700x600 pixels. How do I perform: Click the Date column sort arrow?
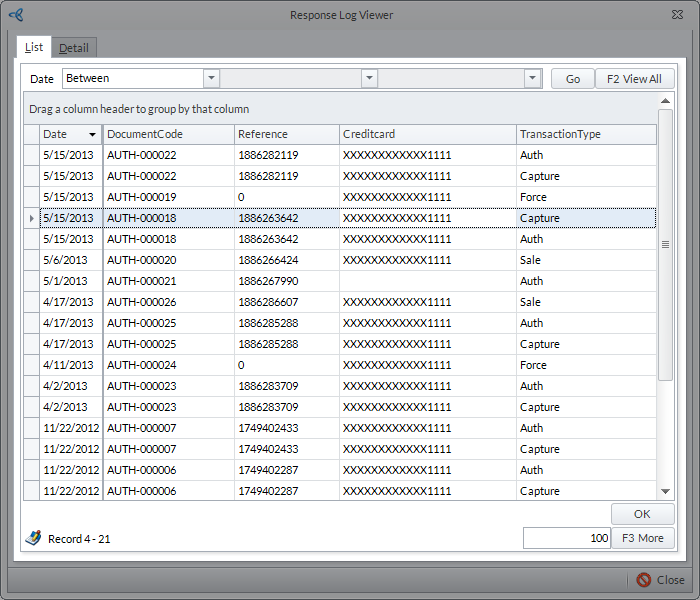(x=93, y=134)
